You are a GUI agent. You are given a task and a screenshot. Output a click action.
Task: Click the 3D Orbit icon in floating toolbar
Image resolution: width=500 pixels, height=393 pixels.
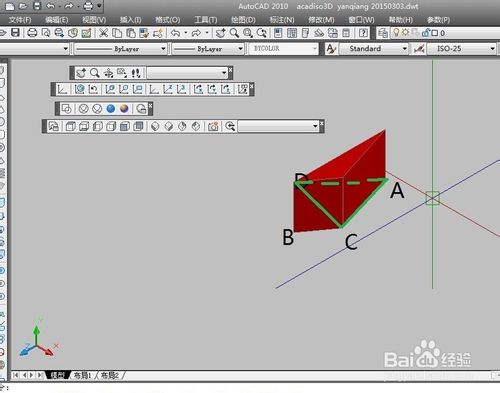[x=108, y=73]
